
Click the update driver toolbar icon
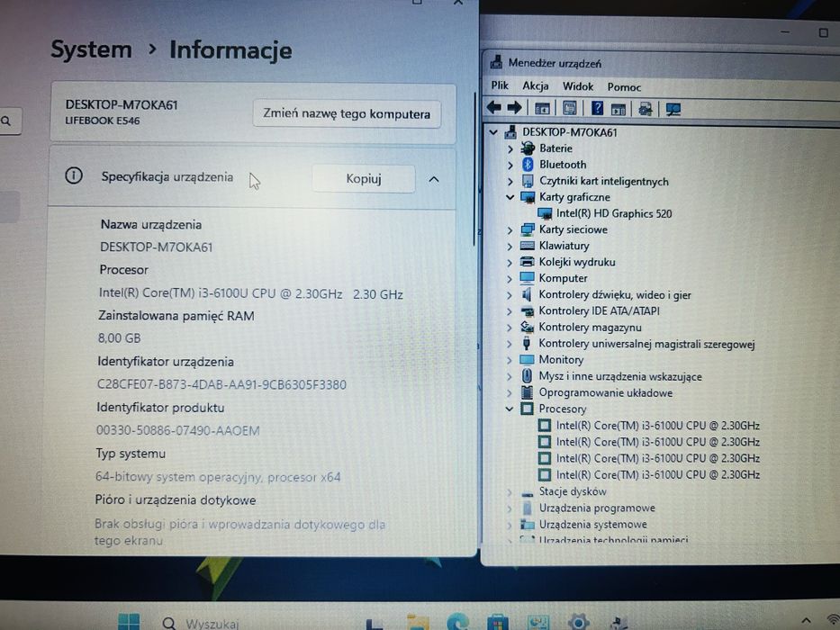click(x=646, y=109)
